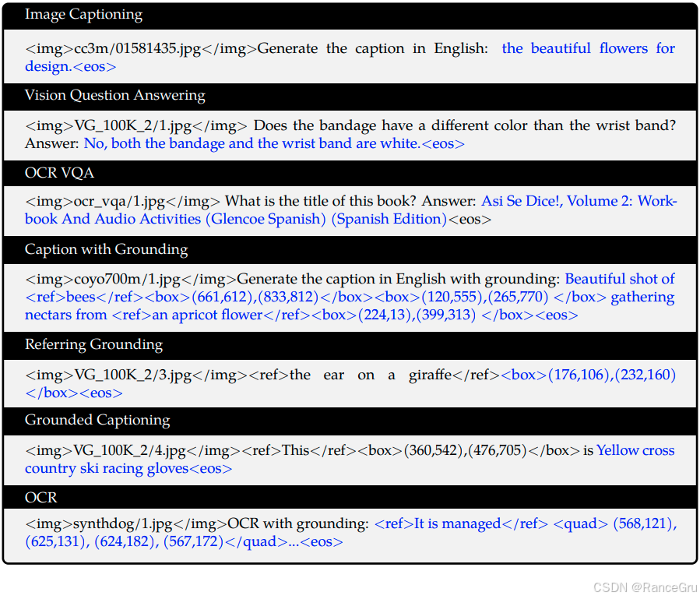Select the 'Caption with Grounding' heading
Image resolution: width=700 pixels, height=599 pixels.
106,249
